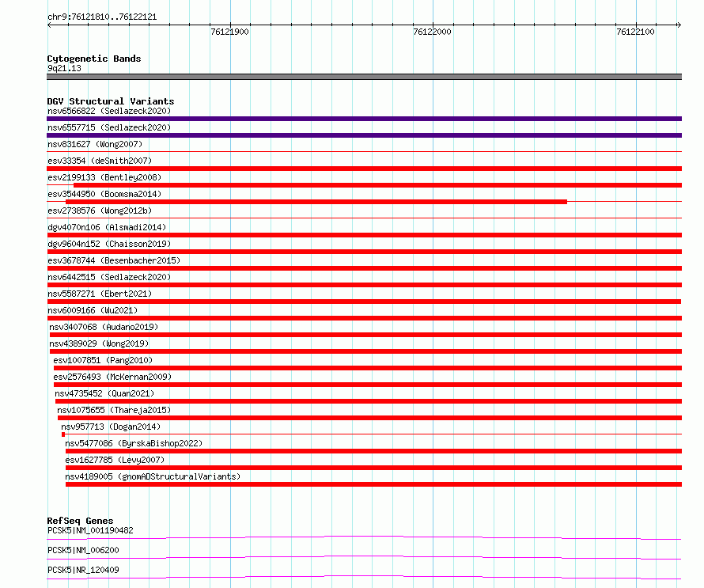This screenshot has width=704, height=588.
Task: Click the red bar under esv1627785
Action: point(373,468)
